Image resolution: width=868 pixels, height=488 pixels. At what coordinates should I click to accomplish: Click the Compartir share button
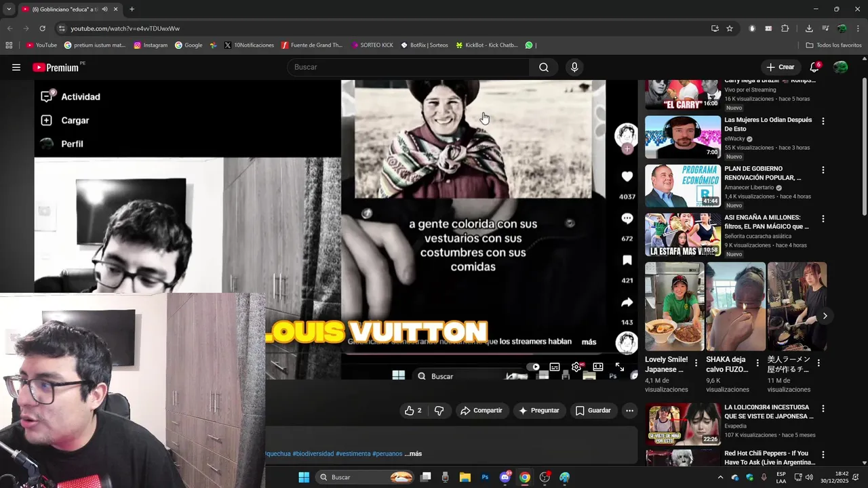click(x=481, y=411)
